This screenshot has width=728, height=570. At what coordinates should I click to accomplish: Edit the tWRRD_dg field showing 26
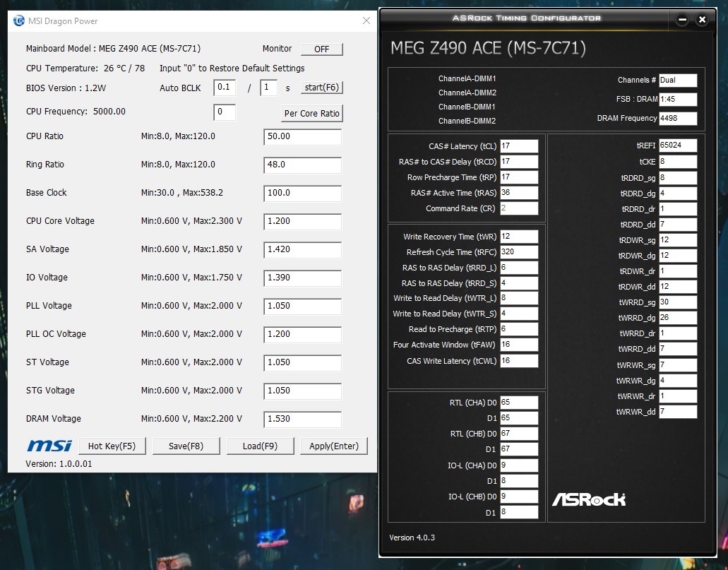[x=678, y=318]
